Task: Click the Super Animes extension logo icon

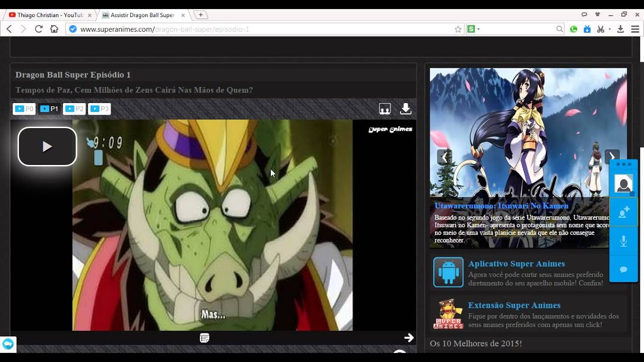Action: [x=448, y=314]
